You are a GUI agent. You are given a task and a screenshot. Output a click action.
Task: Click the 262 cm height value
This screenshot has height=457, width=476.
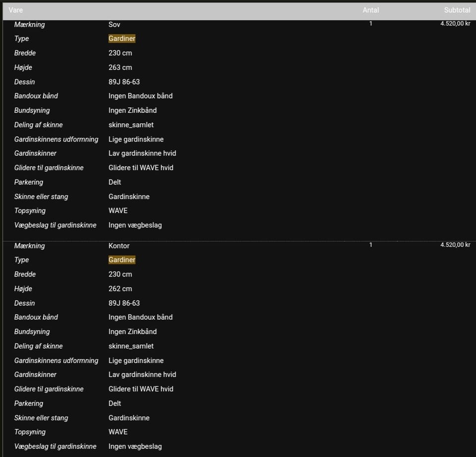point(120,289)
